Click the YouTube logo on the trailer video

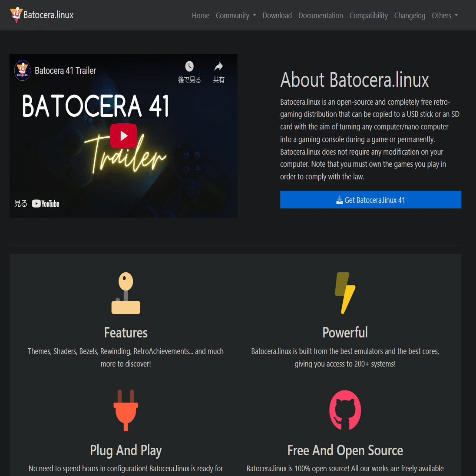[45, 203]
